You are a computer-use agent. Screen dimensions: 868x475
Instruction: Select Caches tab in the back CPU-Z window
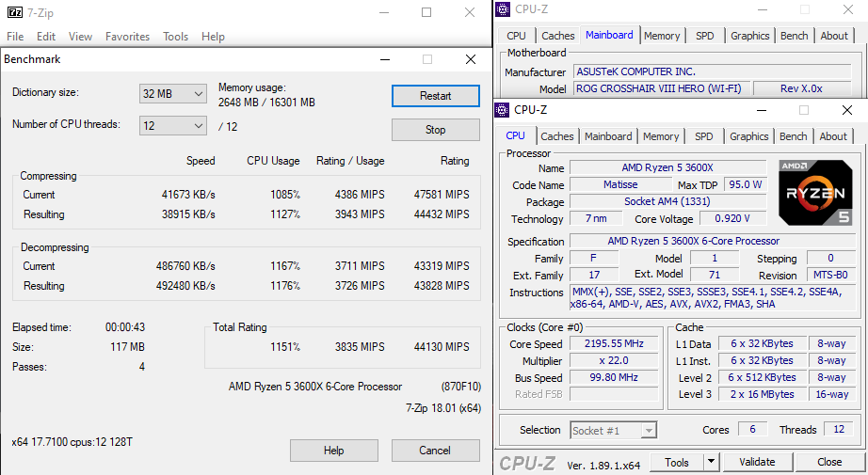pos(558,36)
